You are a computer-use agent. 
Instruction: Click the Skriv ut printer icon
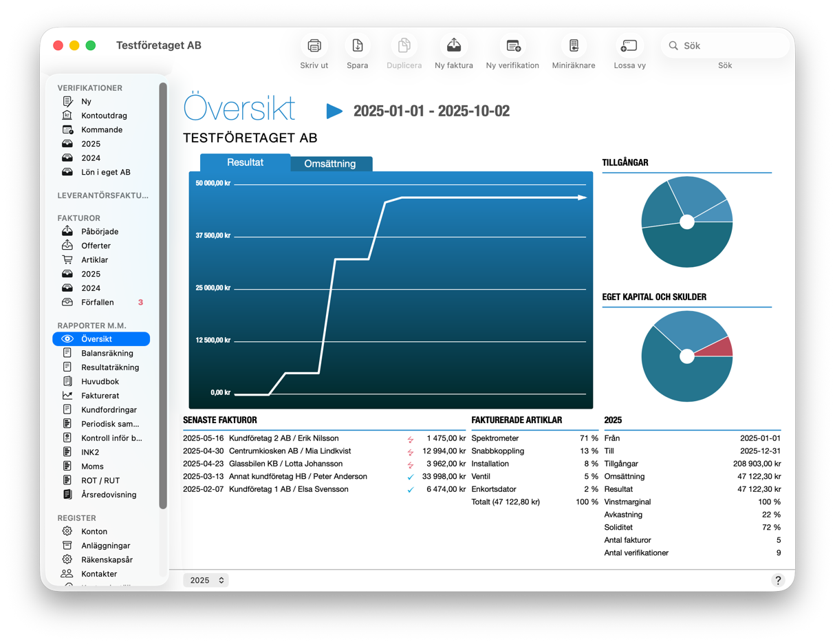(314, 46)
